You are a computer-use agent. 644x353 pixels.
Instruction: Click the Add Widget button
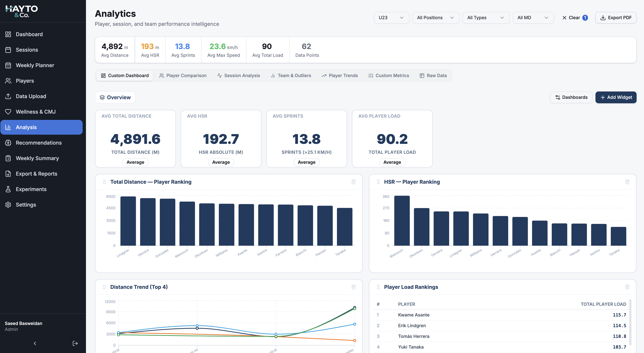[616, 97]
